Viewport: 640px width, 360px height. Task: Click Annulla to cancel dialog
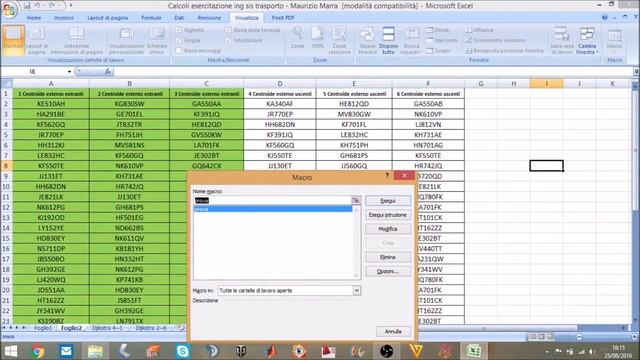(393, 331)
